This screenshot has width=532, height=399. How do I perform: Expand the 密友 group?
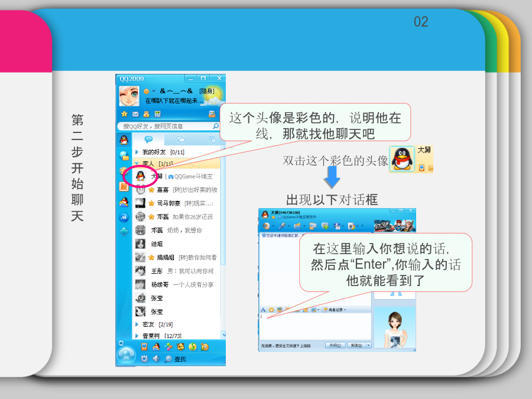tap(137, 325)
